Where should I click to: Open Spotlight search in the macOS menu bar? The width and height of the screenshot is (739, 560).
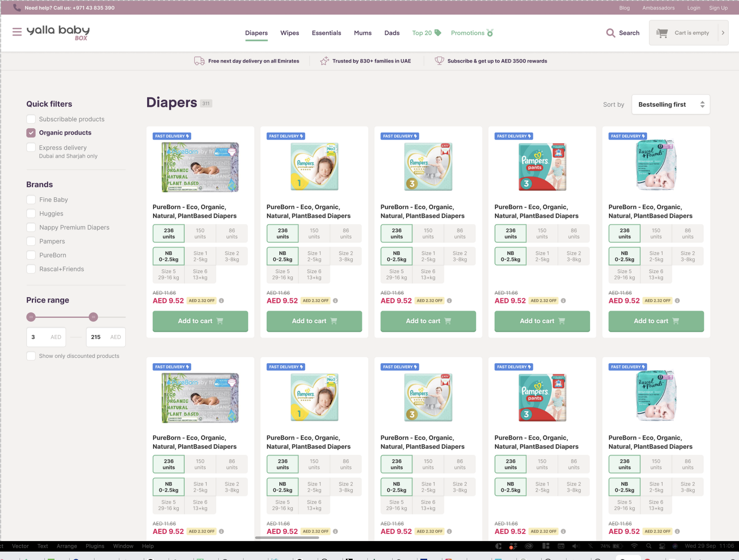click(x=649, y=546)
